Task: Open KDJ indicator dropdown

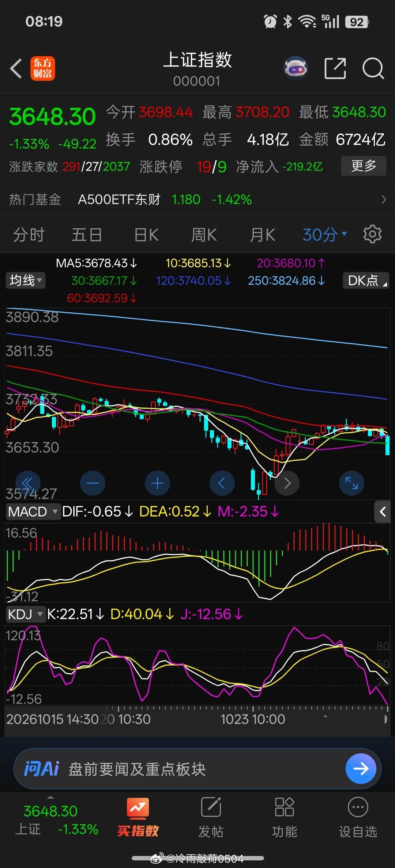Action: [x=26, y=614]
